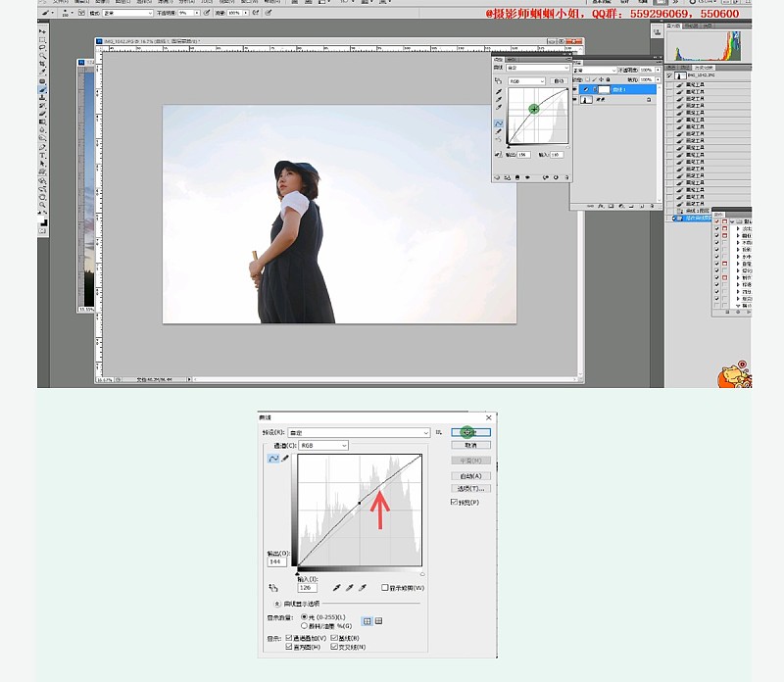The width and height of the screenshot is (784, 682).
Task: Pick the gray point eyedropper in Curves dialog
Action: point(350,588)
